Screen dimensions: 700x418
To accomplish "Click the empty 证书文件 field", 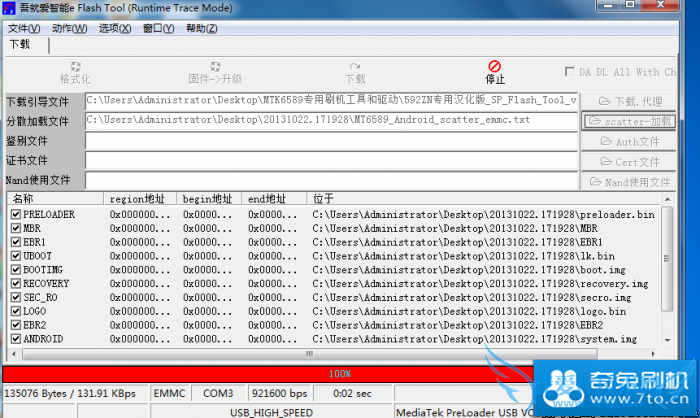I will (x=331, y=161).
